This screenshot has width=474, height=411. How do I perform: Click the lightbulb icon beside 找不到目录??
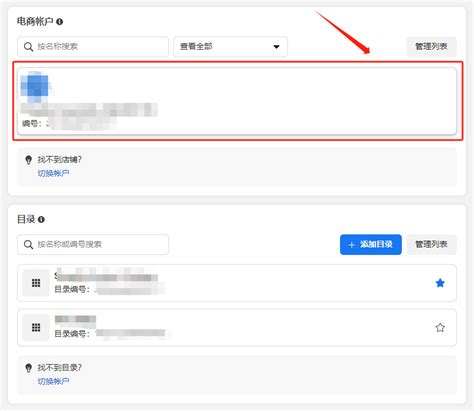[x=29, y=368]
